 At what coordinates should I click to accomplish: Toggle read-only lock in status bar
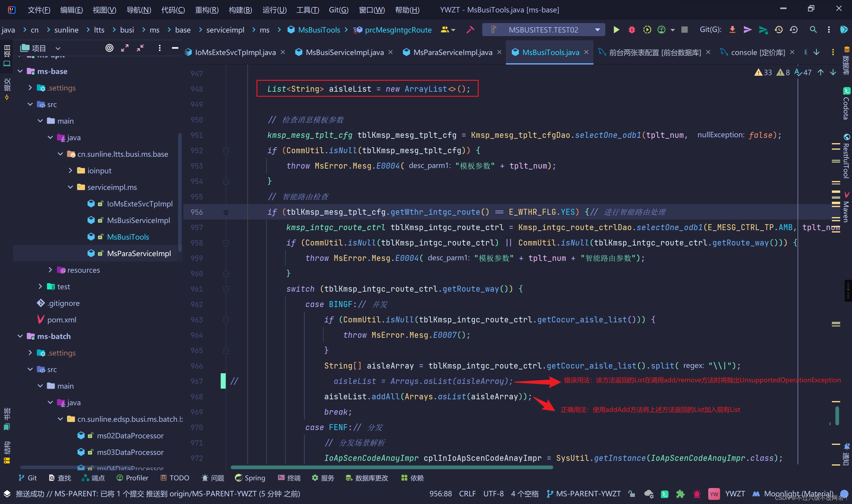(631, 494)
